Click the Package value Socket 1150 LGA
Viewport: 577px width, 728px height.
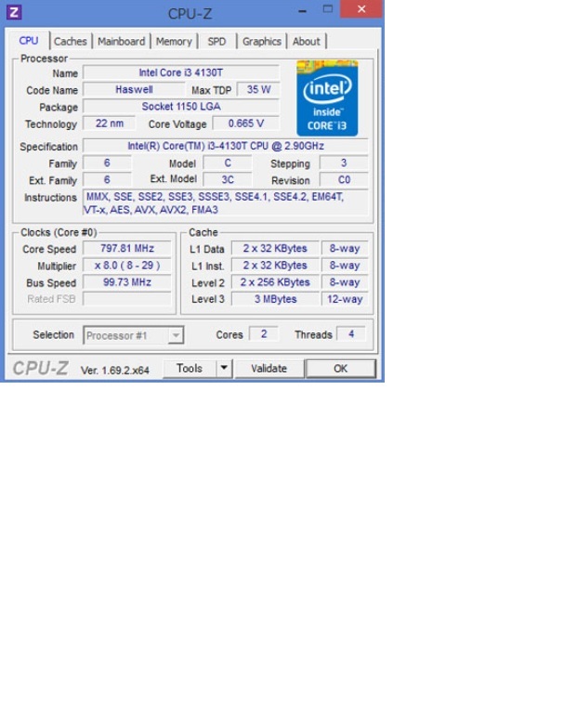[181, 106]
